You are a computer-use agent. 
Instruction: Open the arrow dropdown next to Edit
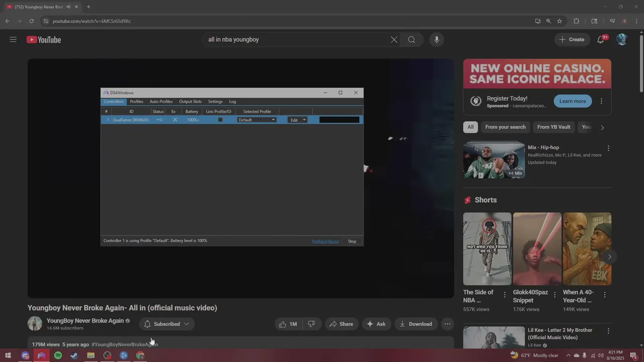(x=304, y=120)
